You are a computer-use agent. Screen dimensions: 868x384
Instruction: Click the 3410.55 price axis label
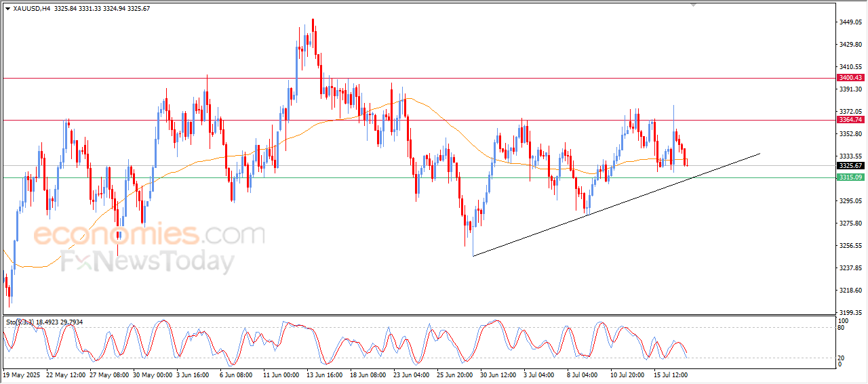[x=852, y=67]
